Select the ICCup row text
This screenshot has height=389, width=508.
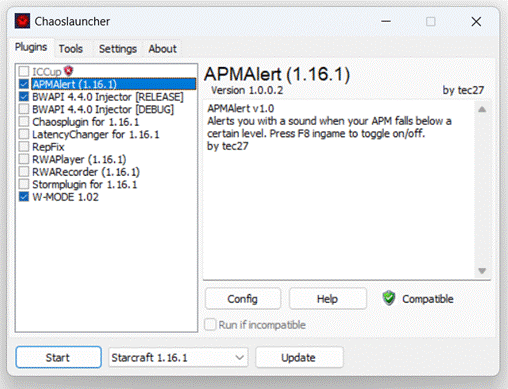[47, 72]
